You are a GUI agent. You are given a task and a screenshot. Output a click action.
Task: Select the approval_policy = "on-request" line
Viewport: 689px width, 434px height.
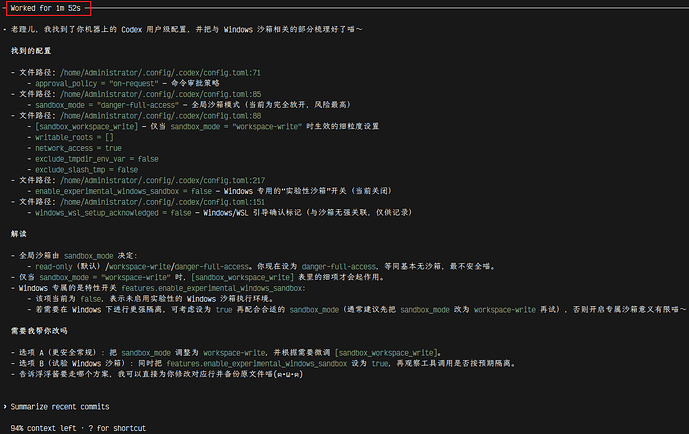click(97, 83)
